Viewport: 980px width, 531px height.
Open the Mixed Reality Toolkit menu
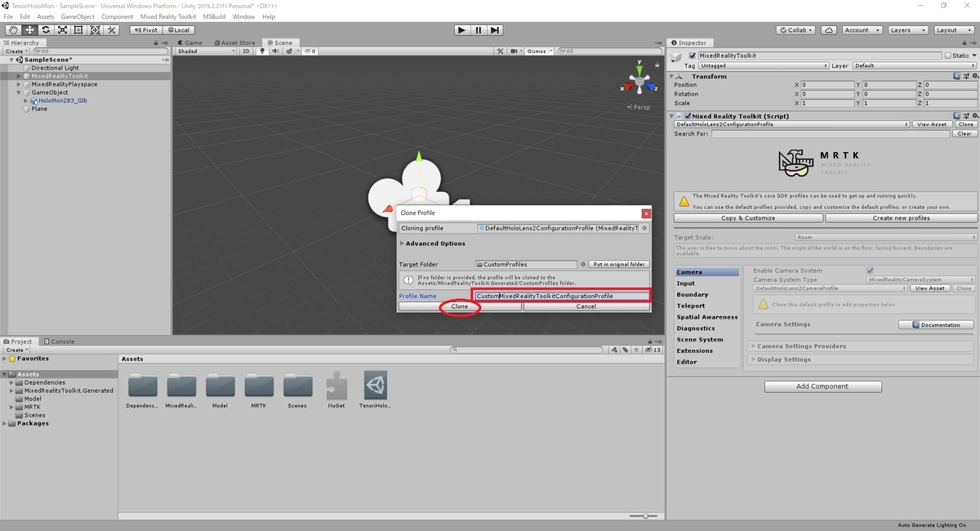[x=167, y=16]
